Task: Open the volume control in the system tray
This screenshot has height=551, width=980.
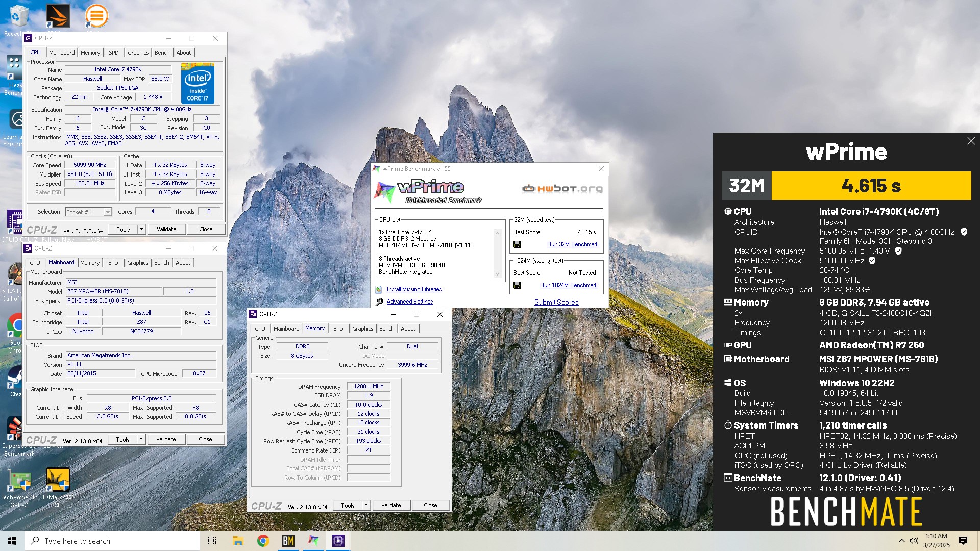Action: tap(914, 541)
